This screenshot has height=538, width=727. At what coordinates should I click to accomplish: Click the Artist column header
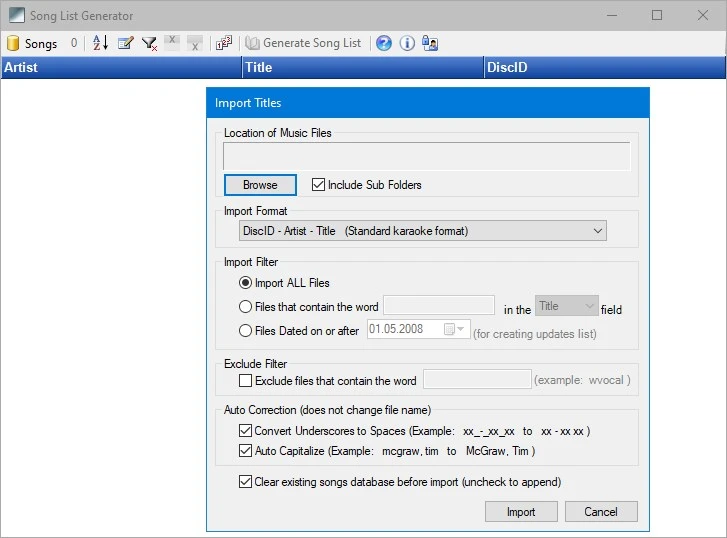tap(120, 68)
